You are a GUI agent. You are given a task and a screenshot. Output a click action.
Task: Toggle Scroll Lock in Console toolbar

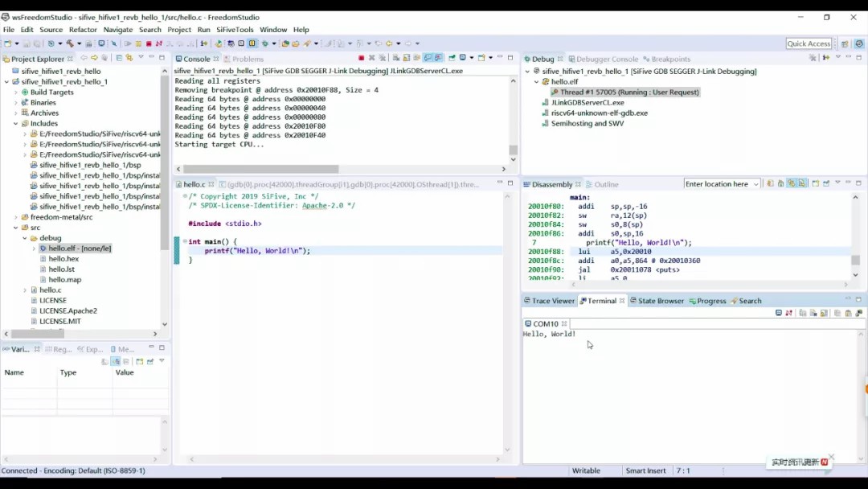pyautogui.click(x=407, y=58)
